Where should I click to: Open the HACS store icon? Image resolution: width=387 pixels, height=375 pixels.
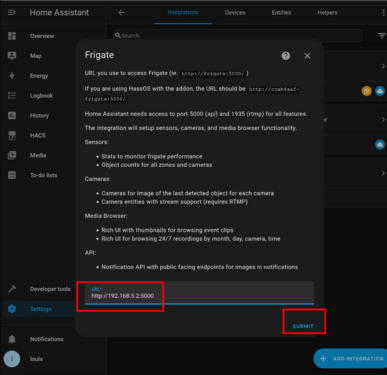[x=12, y=135]
